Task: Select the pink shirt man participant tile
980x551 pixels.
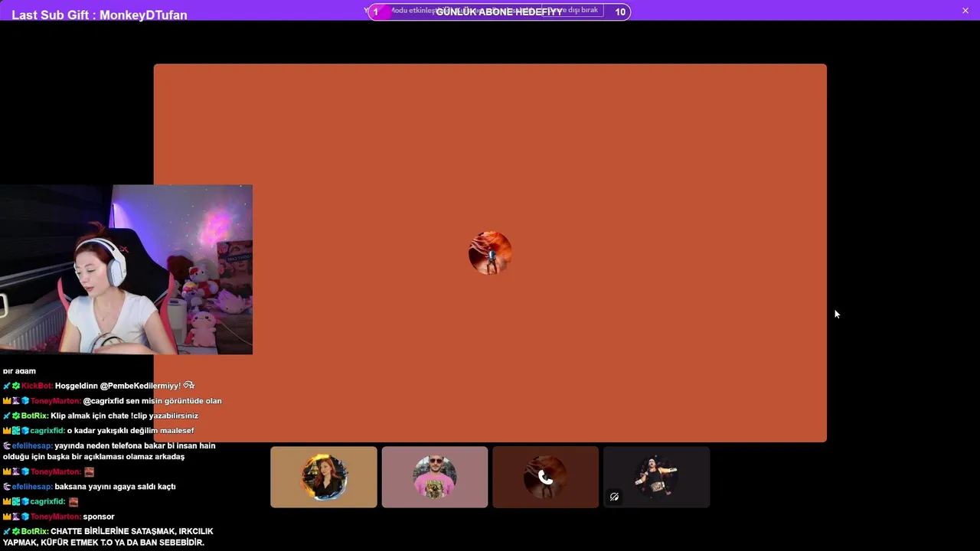Action: (435, 477)
